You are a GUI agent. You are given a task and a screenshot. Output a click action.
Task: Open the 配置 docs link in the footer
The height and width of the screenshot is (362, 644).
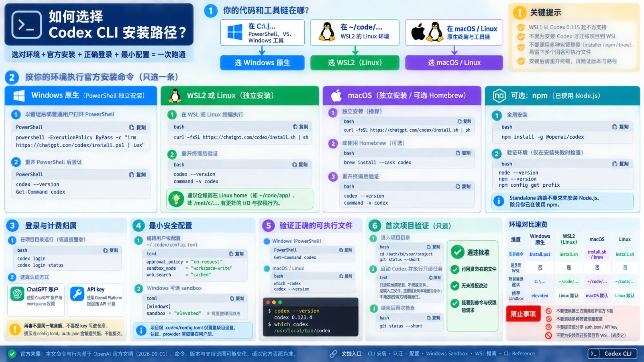(414, 354)
